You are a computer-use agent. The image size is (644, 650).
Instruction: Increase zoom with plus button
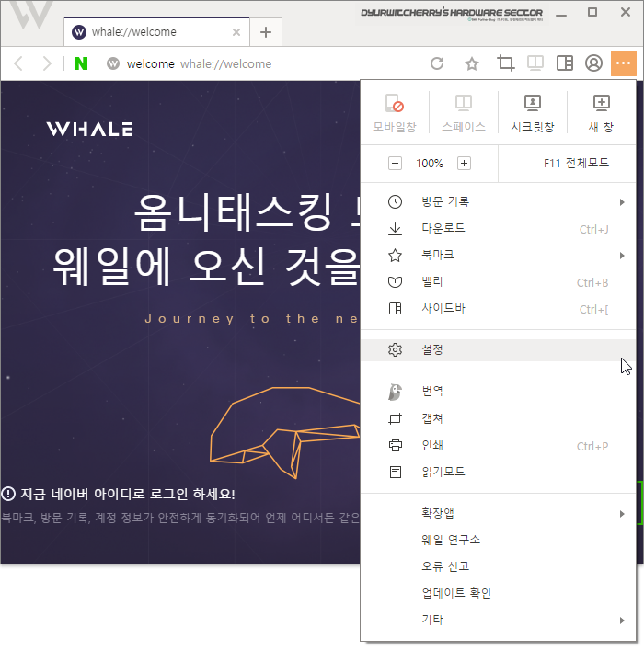point(464,164)
